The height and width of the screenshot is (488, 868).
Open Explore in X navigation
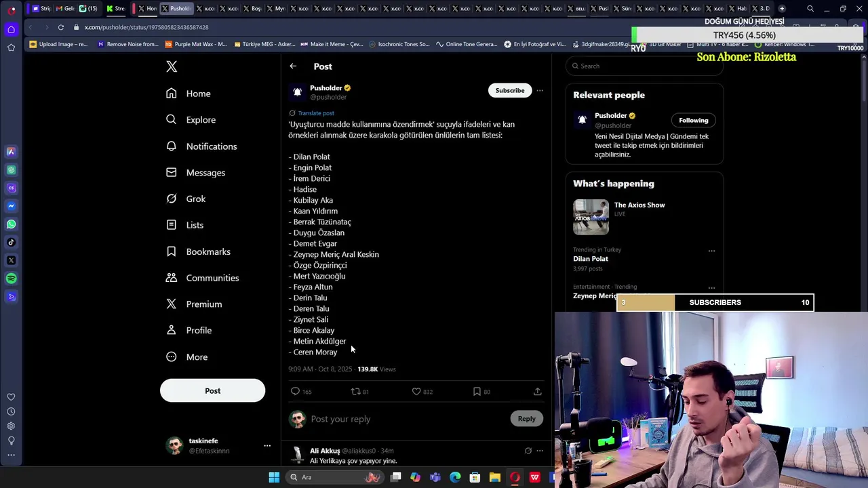(x=191, y=120)
